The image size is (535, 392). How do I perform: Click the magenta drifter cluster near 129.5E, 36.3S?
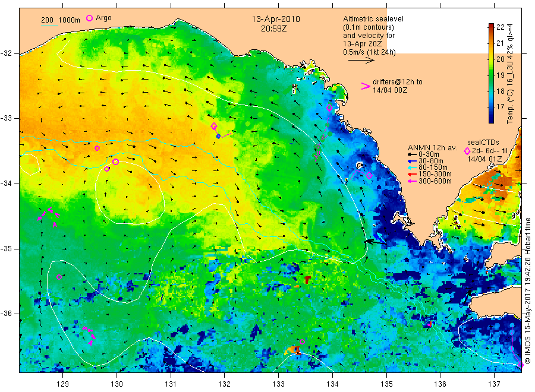(89, 335)
